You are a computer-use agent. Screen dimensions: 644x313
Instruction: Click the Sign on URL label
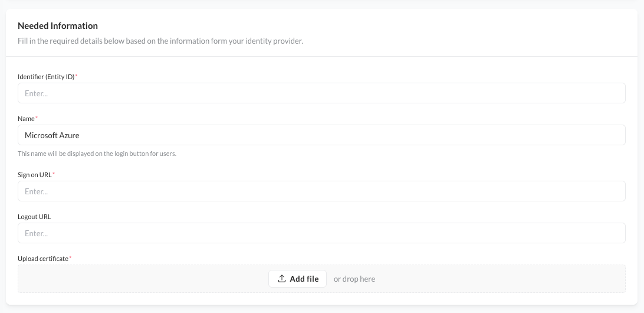click(x=35, y=175)
